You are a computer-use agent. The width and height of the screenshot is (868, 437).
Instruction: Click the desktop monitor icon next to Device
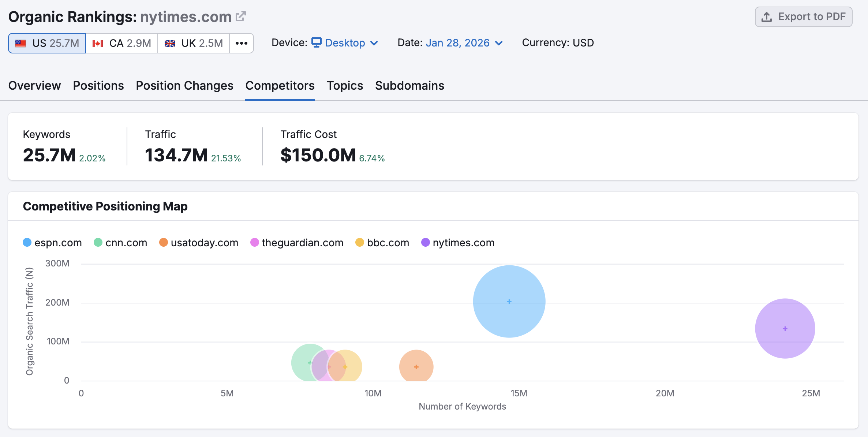[316, 43]
